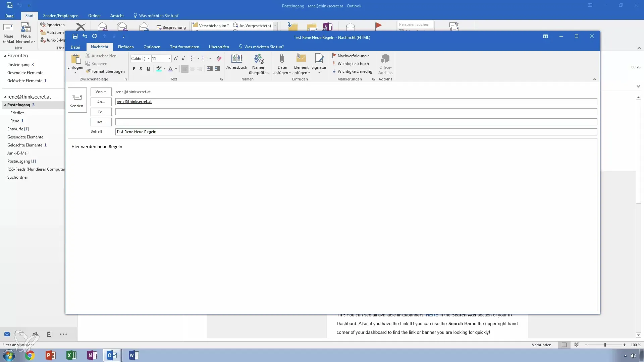Click in the Betreff subject field
Viewport: 644px width, 362px height.
[356, 132]
